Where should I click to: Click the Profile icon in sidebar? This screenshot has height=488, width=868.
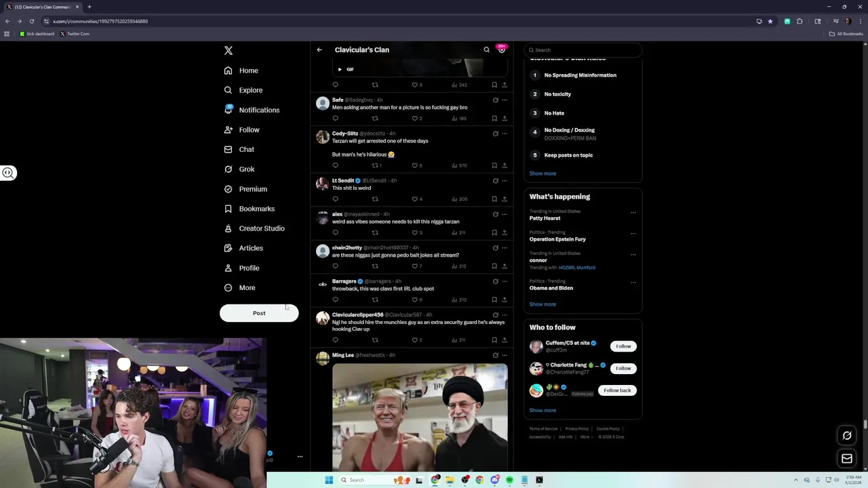[x=229, y=268]
